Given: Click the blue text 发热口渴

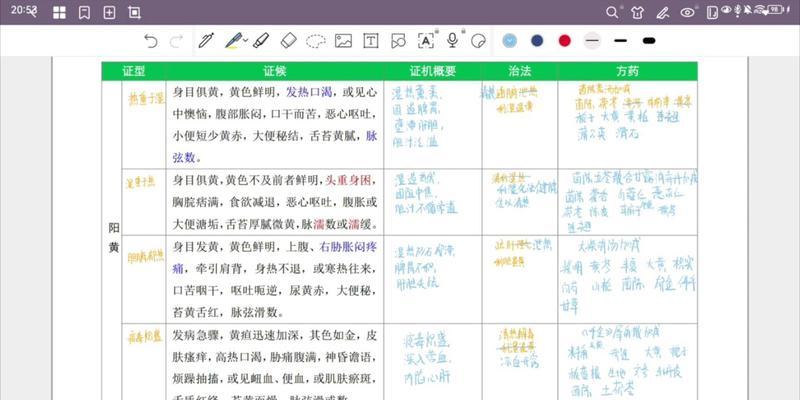Looking at the screenshot, I should (x=309, y=93).
